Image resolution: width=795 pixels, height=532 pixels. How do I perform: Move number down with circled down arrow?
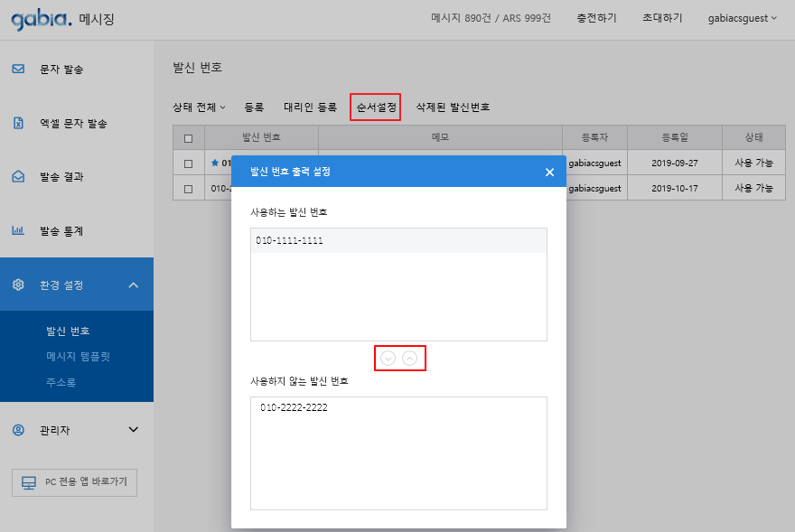pyautogui.click(x=388, y=358)
